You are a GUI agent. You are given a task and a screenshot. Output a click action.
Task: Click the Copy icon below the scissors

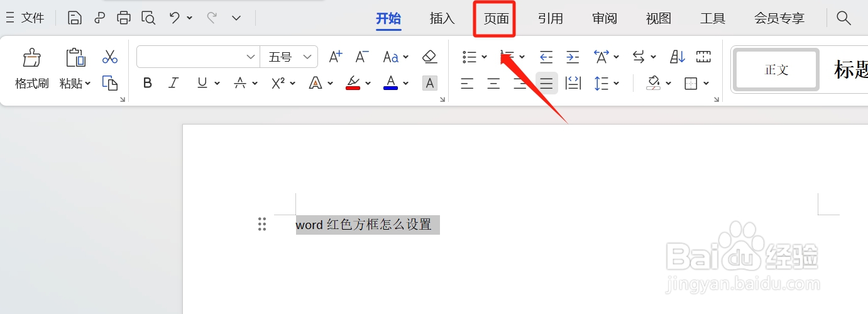tap(110, 82)
